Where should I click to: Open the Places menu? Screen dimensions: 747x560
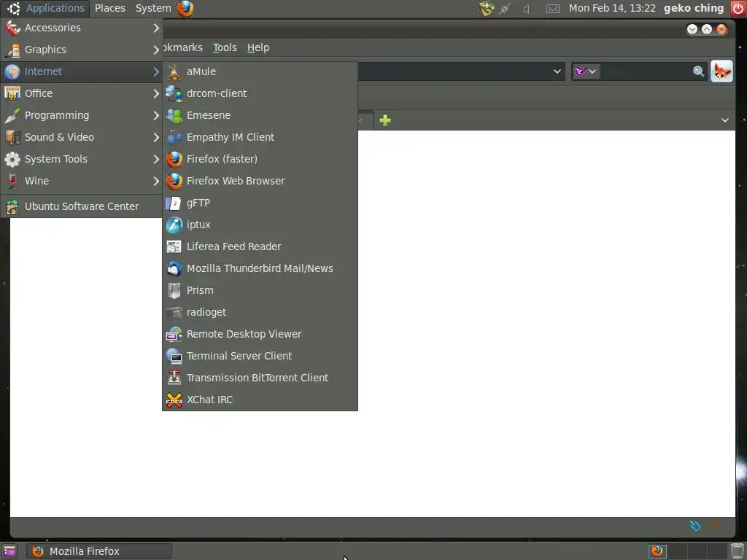[x=110, y=9]
